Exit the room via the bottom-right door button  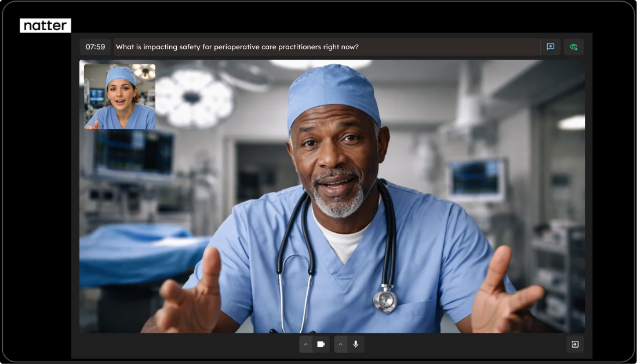pos(574,344)
